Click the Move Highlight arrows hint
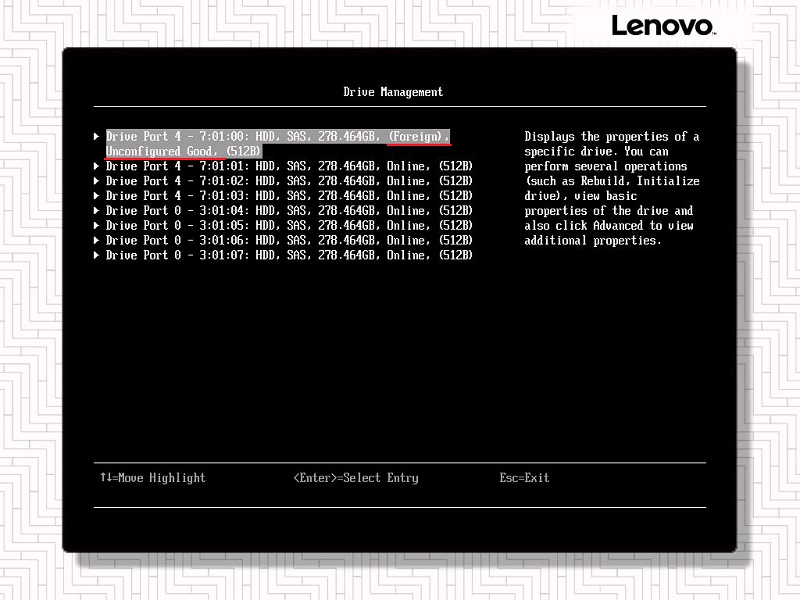 tap(152, 478)
